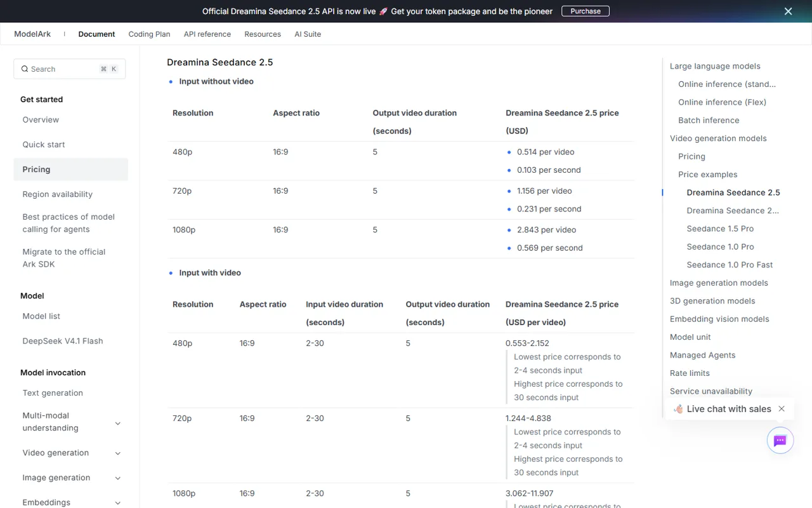The height and width of the screenshot is (508, 812).
Task: Dismiss the Live chat with sales popup
Action: coord(782,409)
